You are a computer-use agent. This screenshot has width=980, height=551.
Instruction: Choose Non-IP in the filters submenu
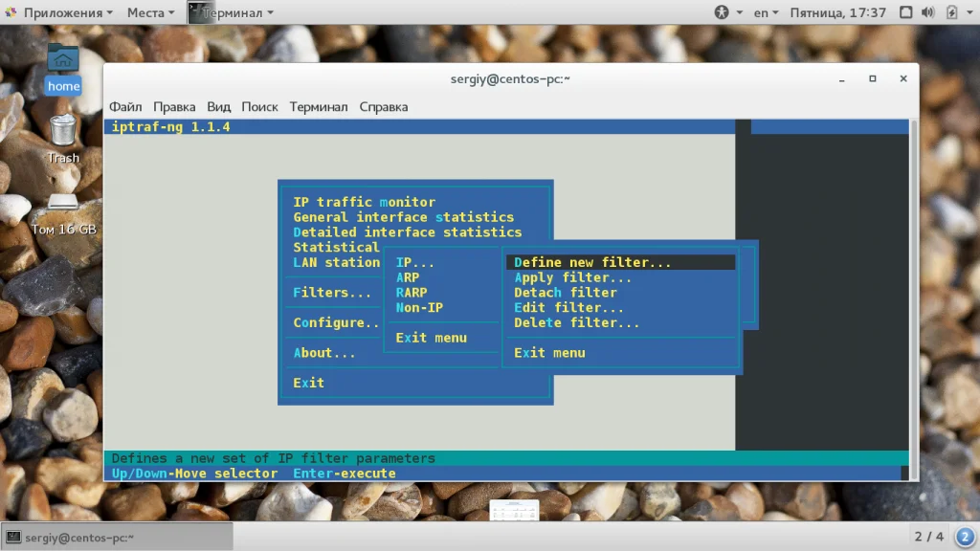419,307
